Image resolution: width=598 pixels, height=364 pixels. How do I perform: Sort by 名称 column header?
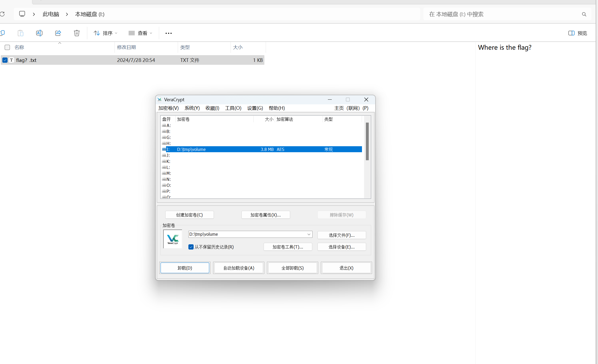pos(19,47)
